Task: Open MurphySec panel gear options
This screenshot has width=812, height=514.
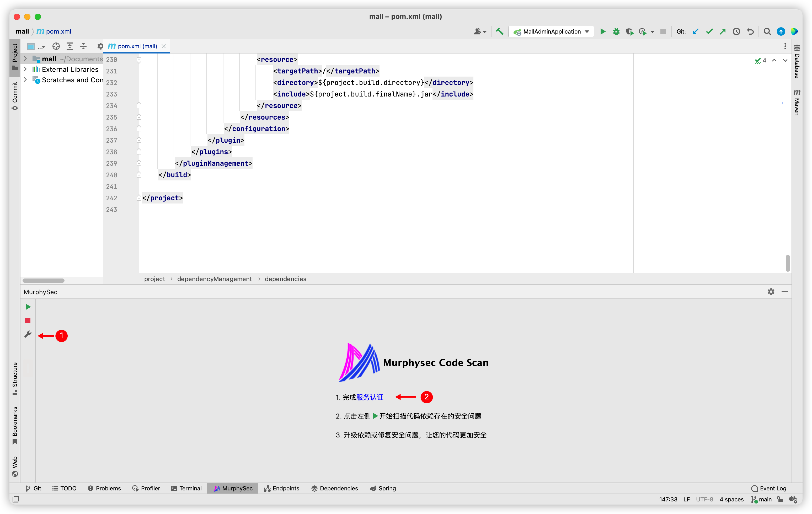Action: point(771,292)
